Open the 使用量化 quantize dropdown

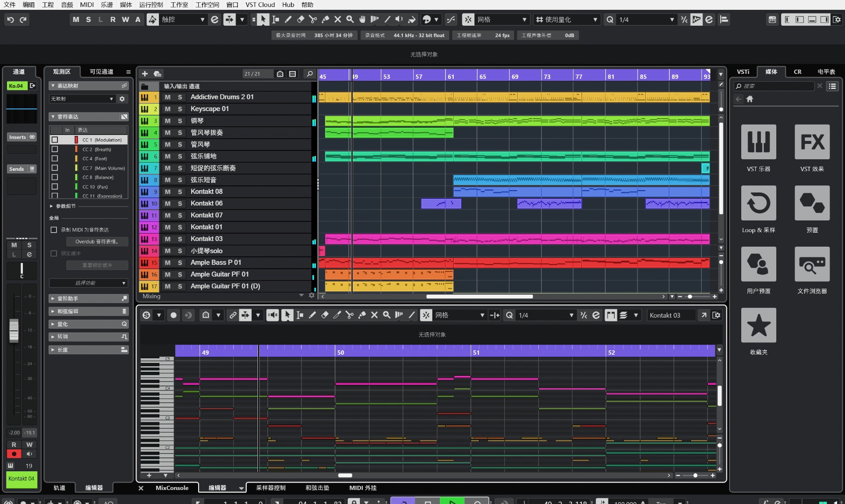point(566,20)
